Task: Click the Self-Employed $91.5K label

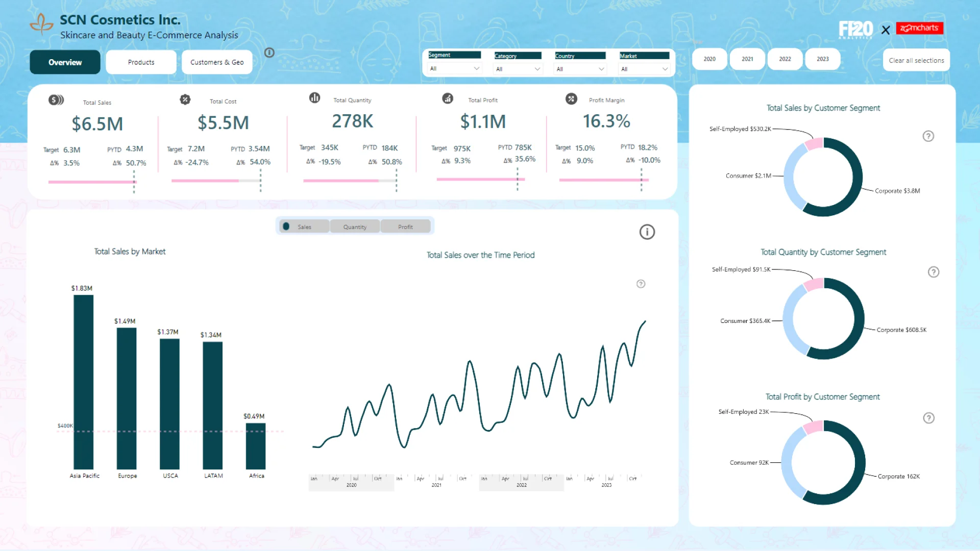Action: [x=741, y=269]
